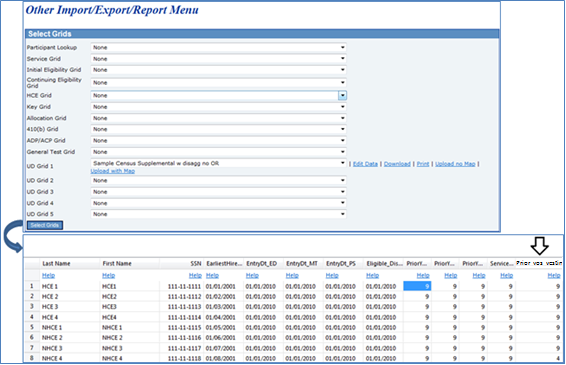Click the Upload no Map link
The image size is (566, 365).
(455, 164)
